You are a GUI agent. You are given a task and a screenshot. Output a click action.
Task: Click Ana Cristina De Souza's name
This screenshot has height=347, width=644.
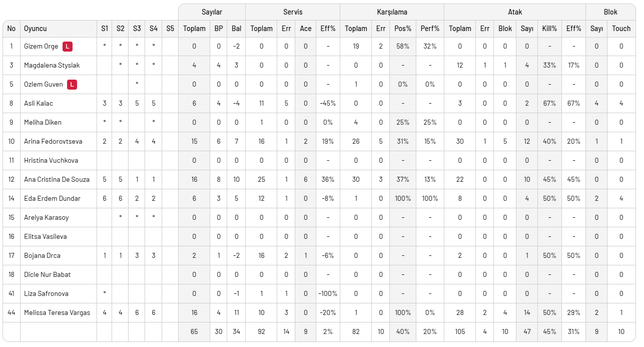pos(57,180)
